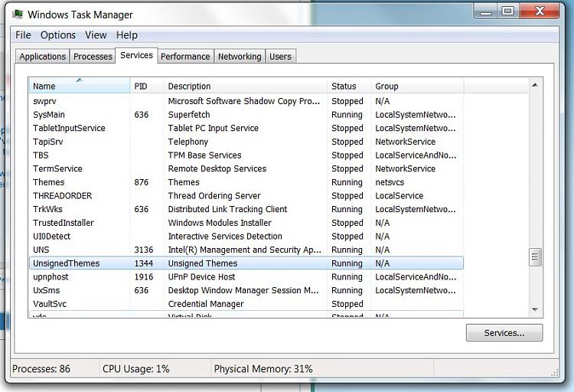
Task: Click the window resize grip corner
Action: click(554, 373)
